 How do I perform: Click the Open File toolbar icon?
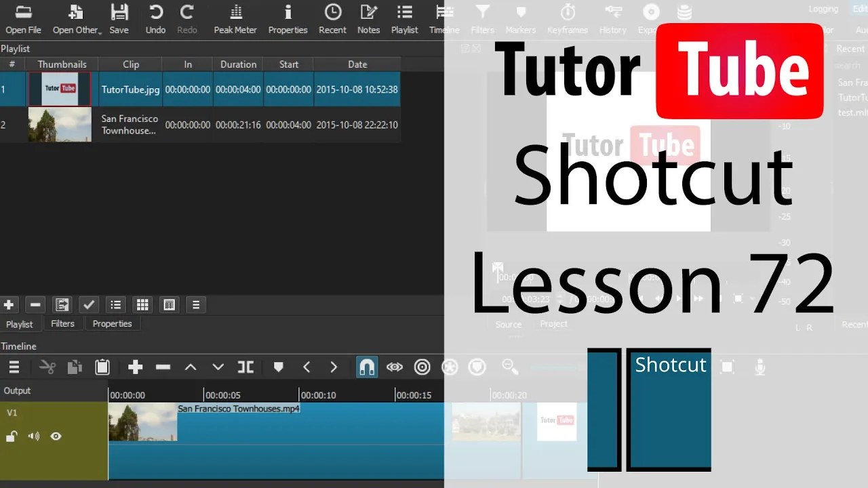[x=23, y=12]
